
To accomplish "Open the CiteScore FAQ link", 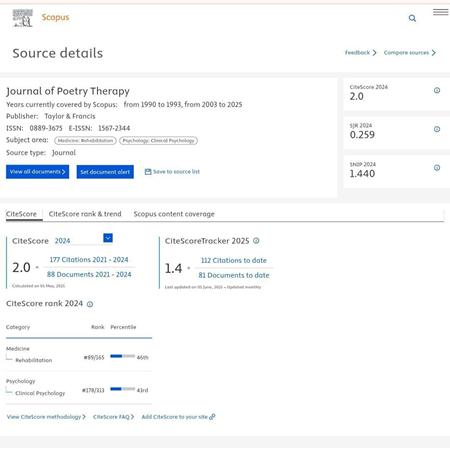I will (113, 417).
